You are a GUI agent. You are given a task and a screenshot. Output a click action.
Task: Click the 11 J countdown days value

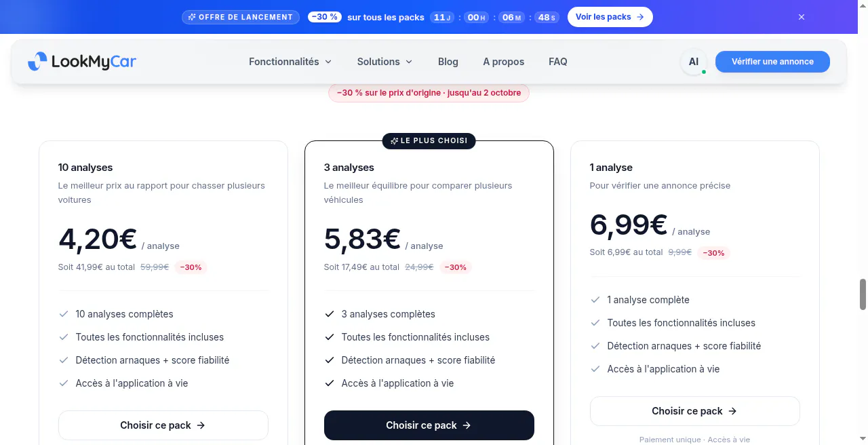click(x=441, y=17)
